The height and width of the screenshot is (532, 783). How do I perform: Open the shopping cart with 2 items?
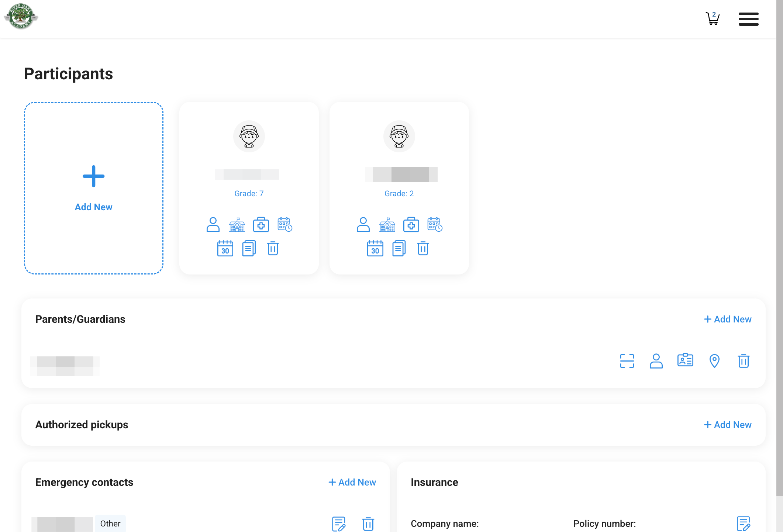[713, 18]
